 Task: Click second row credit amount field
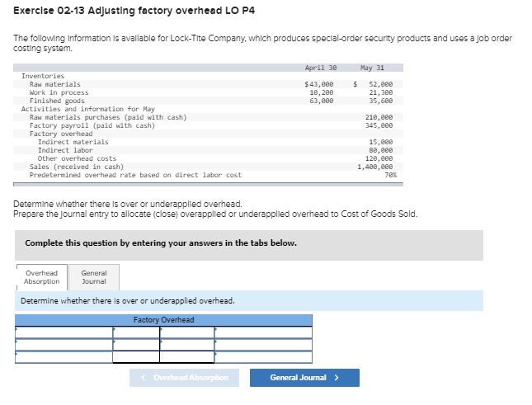[187, 345]
